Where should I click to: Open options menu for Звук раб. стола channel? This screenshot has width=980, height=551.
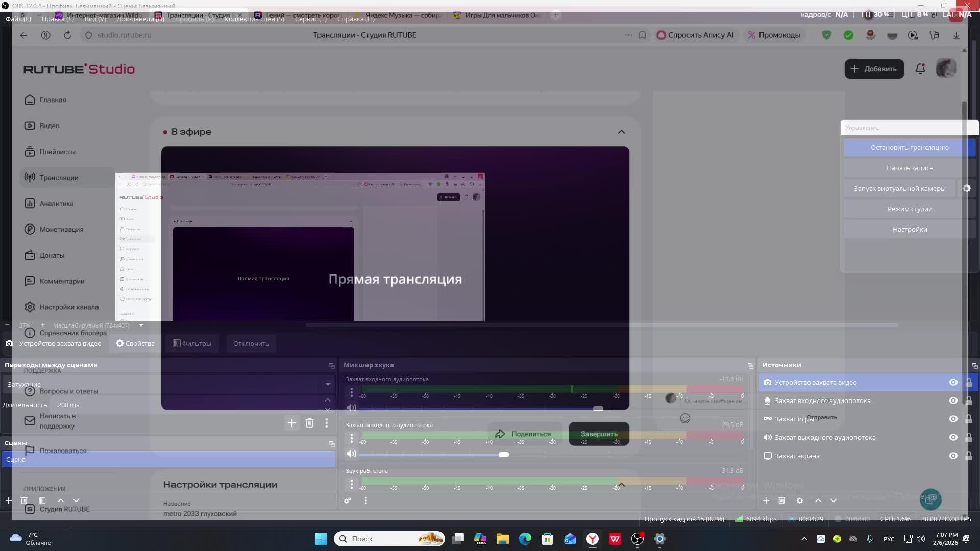point(352,484)
